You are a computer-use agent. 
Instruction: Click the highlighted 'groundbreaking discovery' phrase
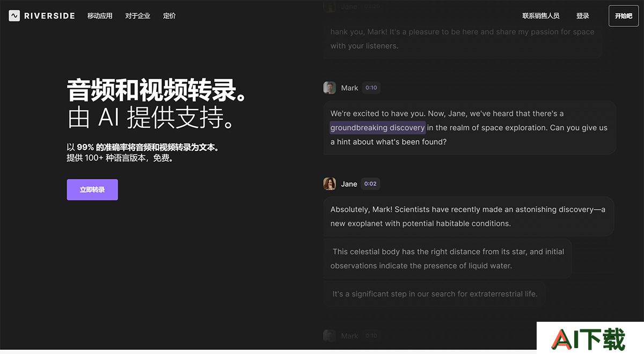[378, 127]
